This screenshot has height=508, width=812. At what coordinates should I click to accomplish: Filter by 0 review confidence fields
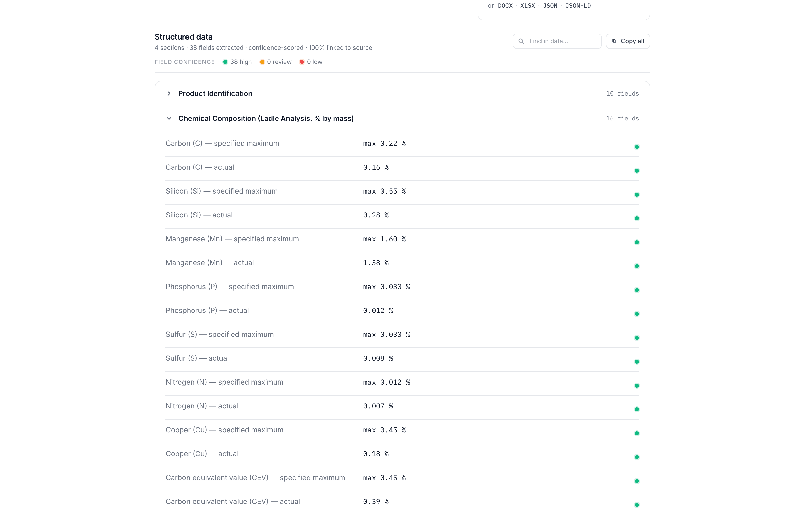(276, 62)
